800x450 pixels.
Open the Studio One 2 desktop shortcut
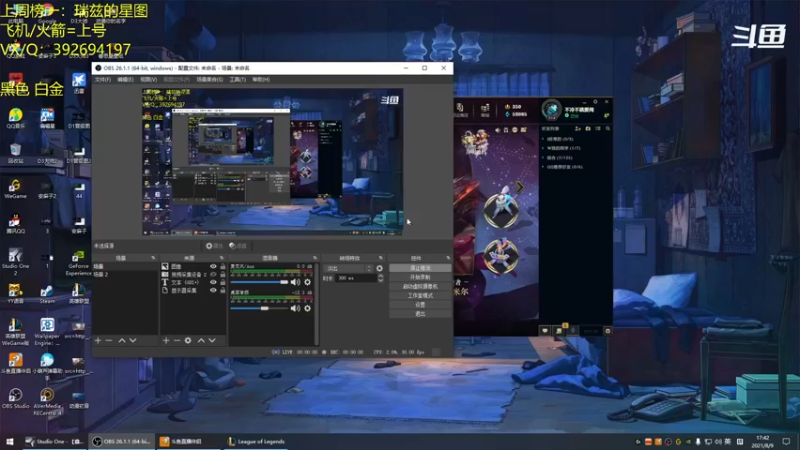[15, 261]
